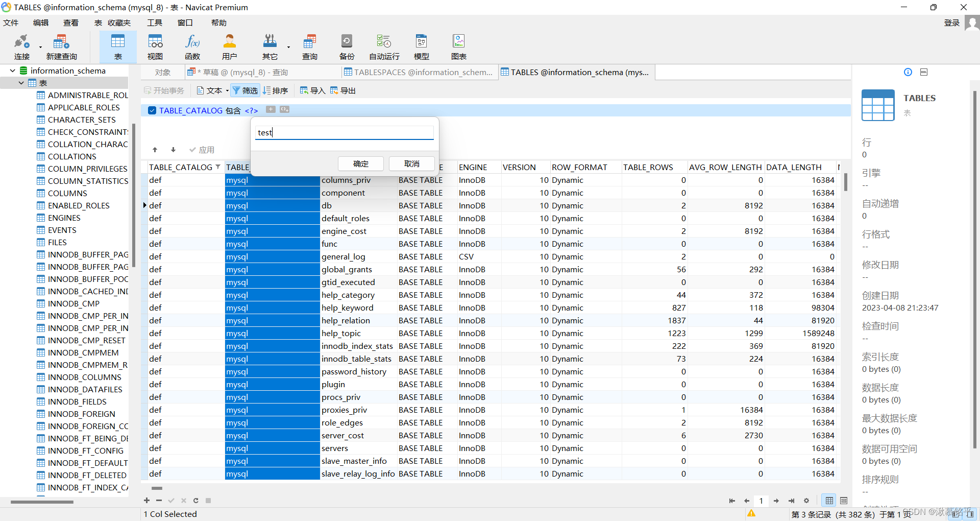Open the 函数 functions section
This screenshot has height=521, width=980.
pos(192,46)
